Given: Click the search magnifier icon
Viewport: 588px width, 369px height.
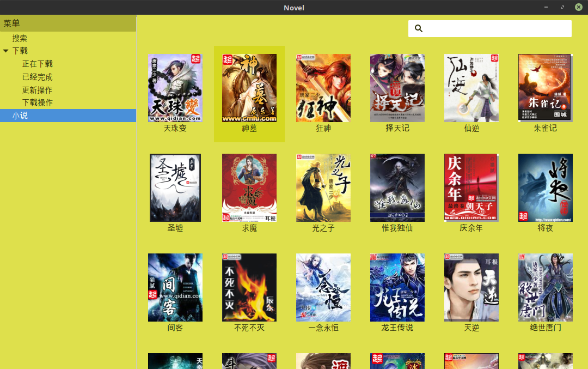Looking at the screenshot, I should [419, 28].
